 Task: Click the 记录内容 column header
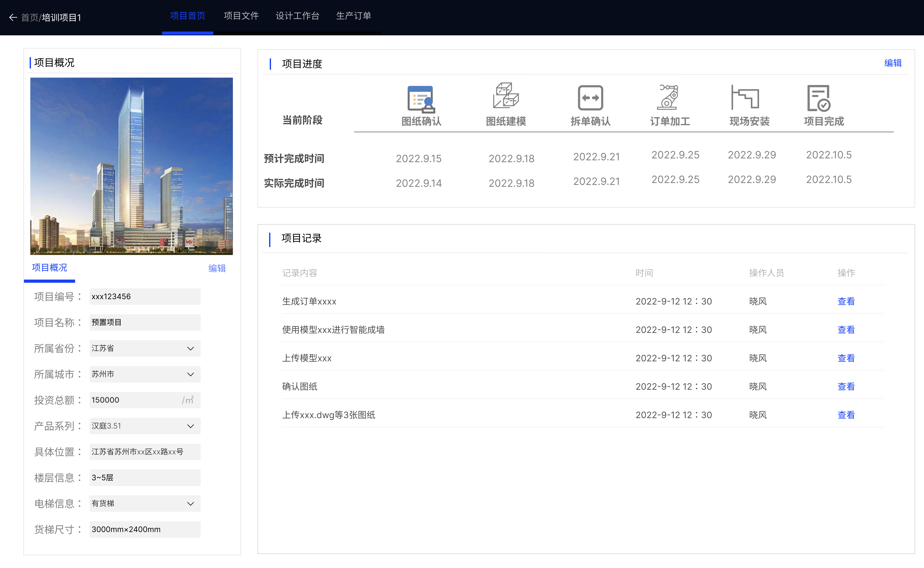point(300,273)
